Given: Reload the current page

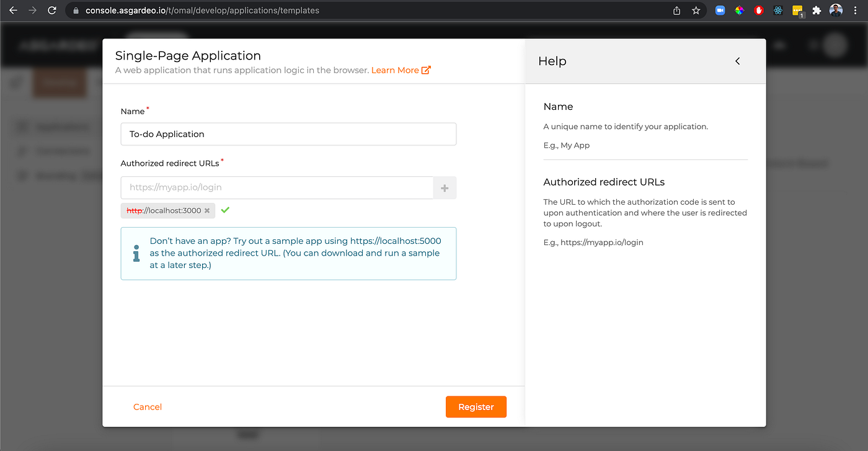Looking at the screenshot, I should coord(51,10).
